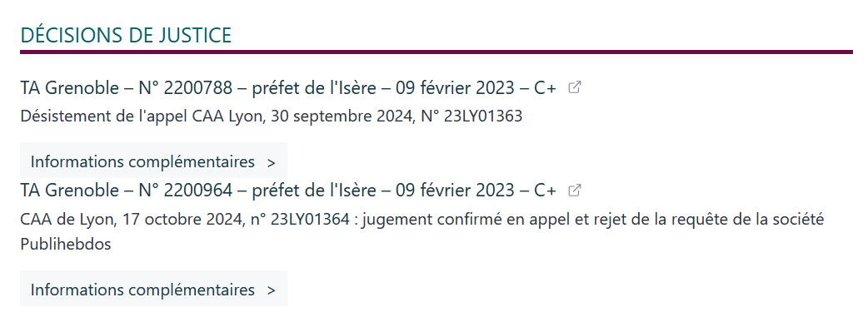Expand Informations complémentaires under the 2200788 decision

pyautogui.click(x=153, y=161)
